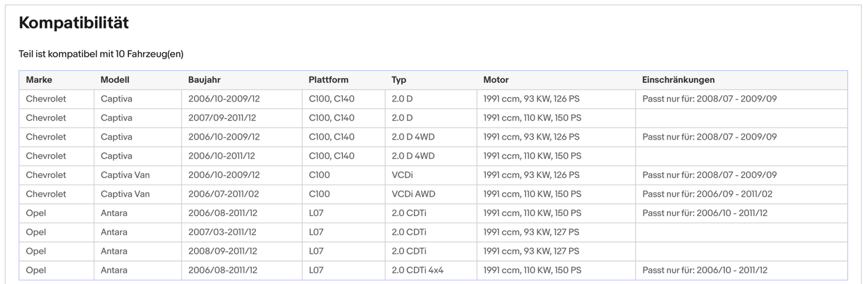The image size is (868, 284).
Task: Click the 'Teil ist kompatibel mit 10 Fahrzeug(en)' text
Action: click(101, 54)
